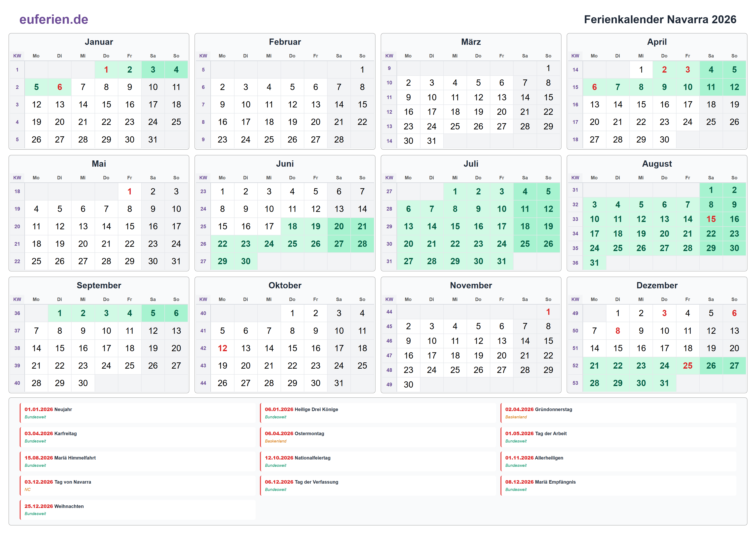Screen dimensions: 756x534
Task: Click the 06.01.2026 Heilige Drei Könige entry
Action: pos(378,413)
